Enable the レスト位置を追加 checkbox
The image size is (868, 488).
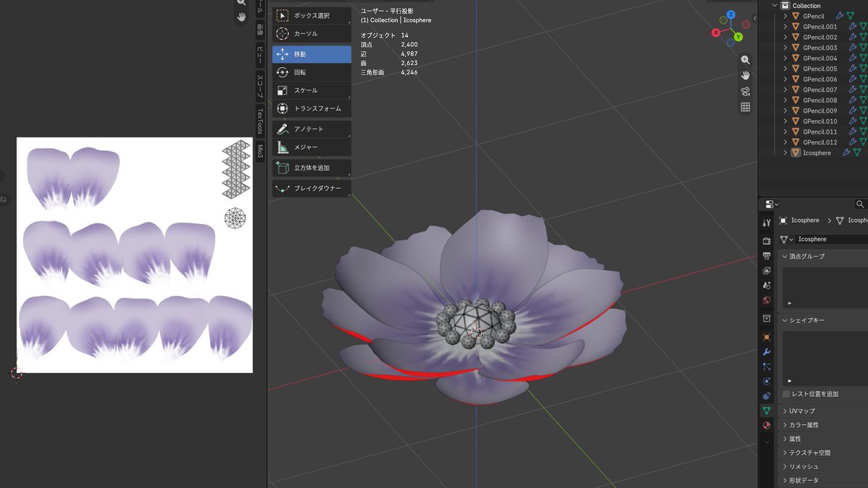tap(786, 394)
